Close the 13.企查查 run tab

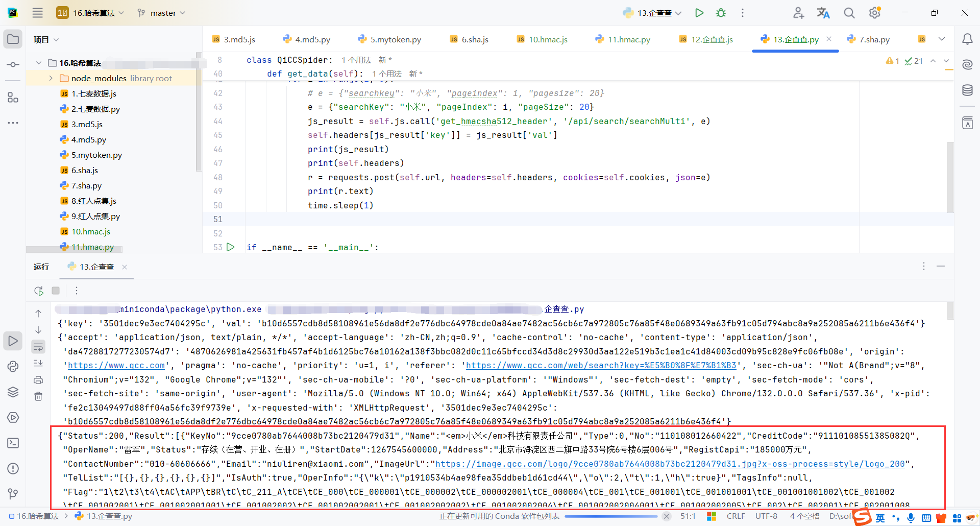pyautogui.click(x=125, y=267)
